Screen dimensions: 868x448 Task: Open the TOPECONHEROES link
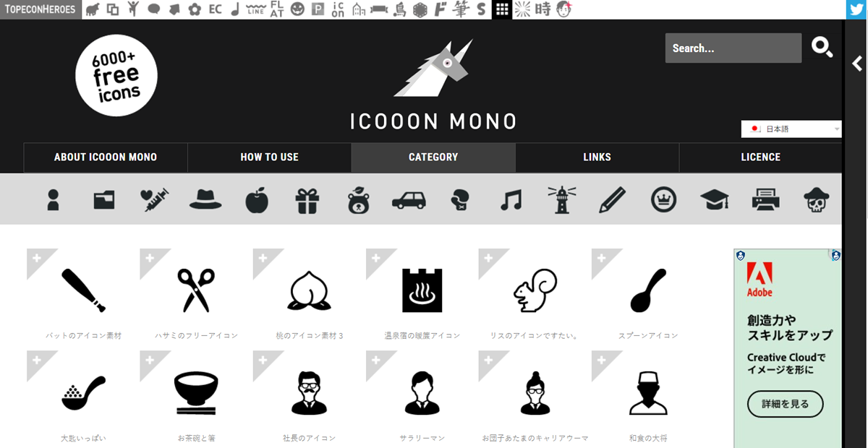(40, 9)
